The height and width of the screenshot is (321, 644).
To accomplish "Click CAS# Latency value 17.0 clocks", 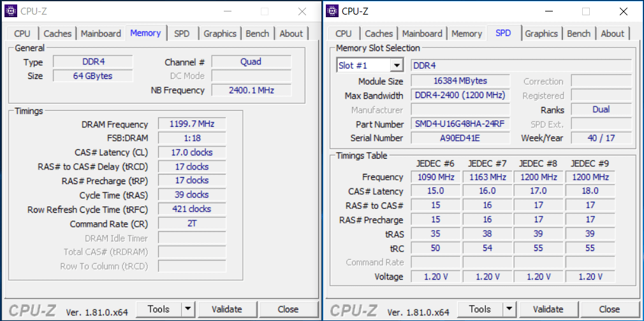I will point(192,152).
